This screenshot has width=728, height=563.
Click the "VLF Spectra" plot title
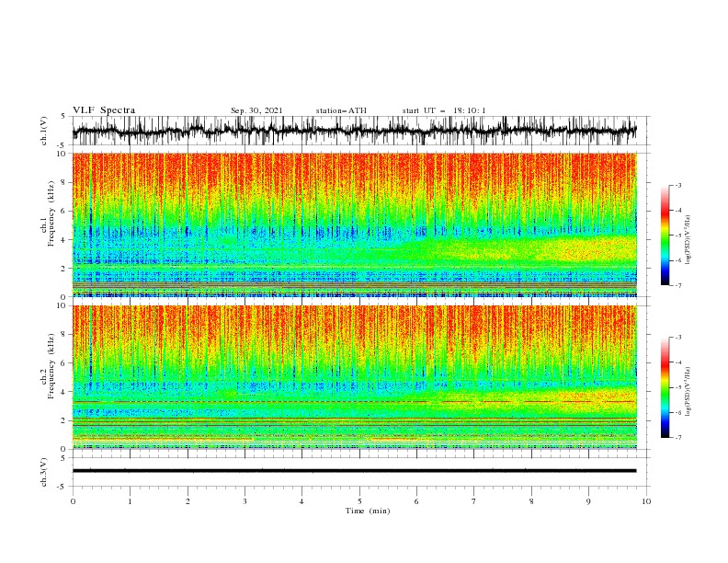point(104,110)
